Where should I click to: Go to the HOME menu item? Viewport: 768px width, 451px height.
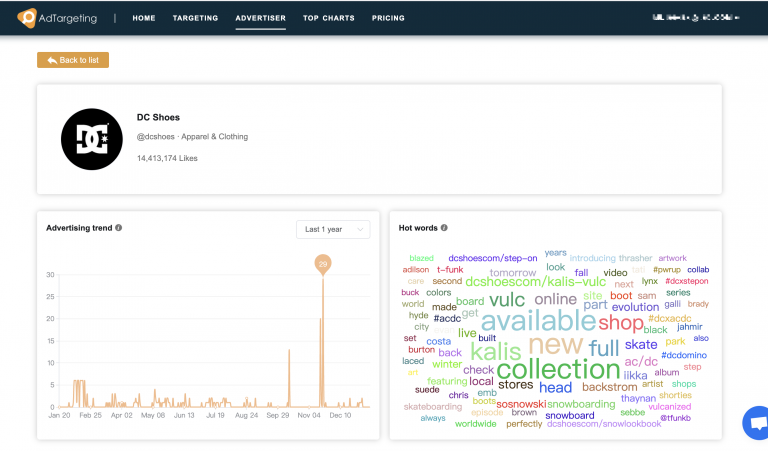(x=144, y=18)
